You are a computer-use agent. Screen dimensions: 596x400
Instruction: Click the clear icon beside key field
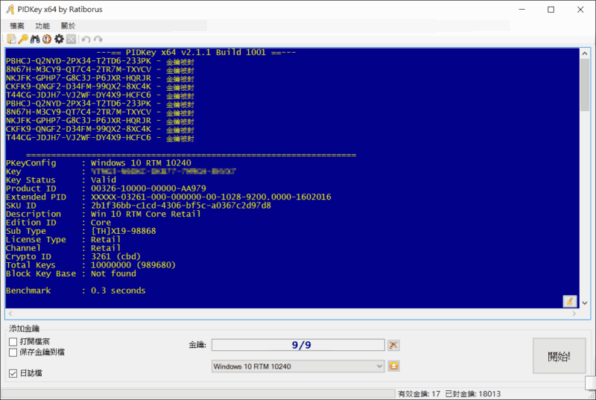393,345
